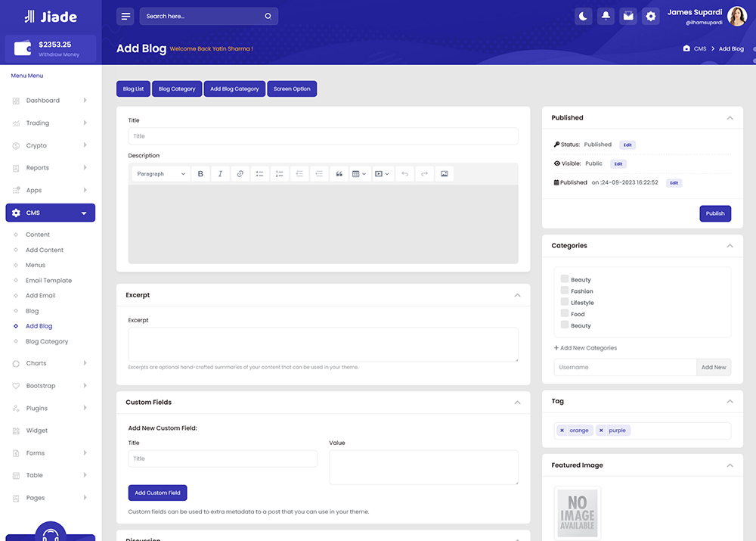Collapse the Excerpt panel
The height and width of the screenshot is (541, 756).
tap(517, 295)
